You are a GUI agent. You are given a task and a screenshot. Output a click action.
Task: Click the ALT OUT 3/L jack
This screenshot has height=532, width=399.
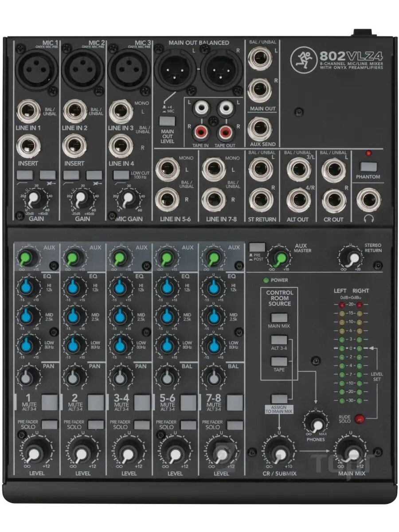tap(298, 169)
